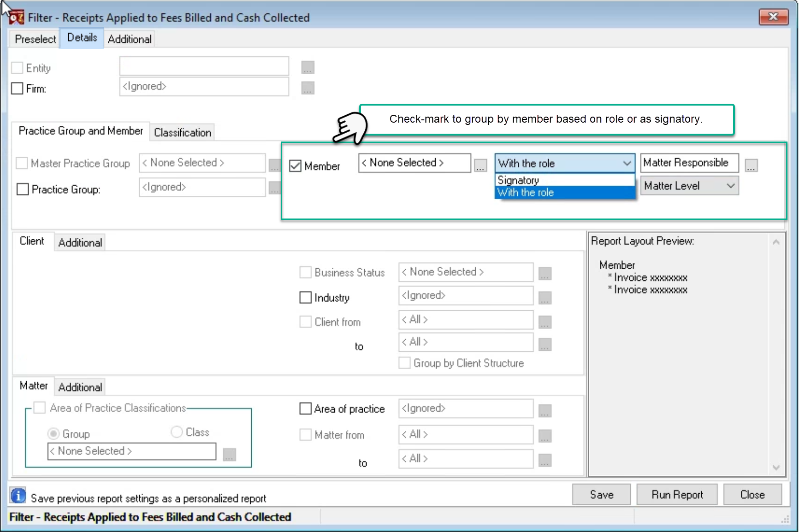
Task: Enable the Firm checkbox
Action: coord(17,89)
